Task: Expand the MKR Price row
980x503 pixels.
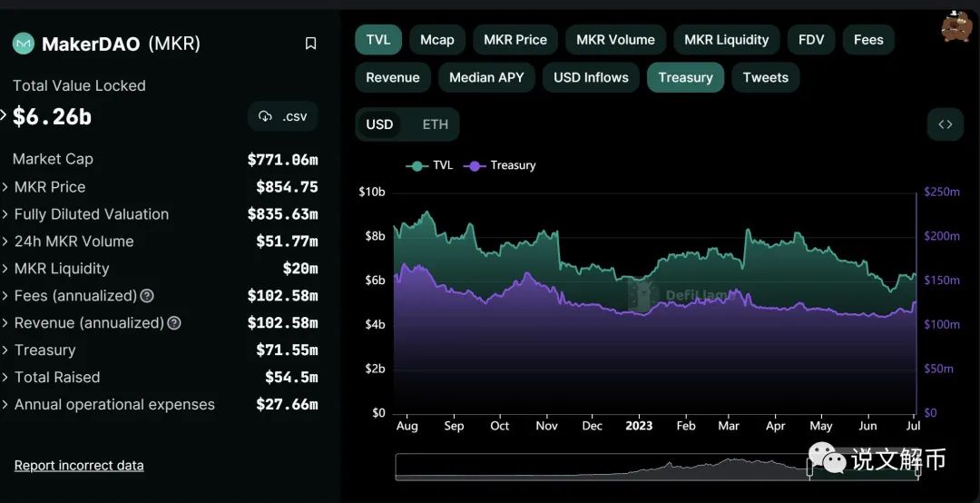Action: click(x=50, y=187)
